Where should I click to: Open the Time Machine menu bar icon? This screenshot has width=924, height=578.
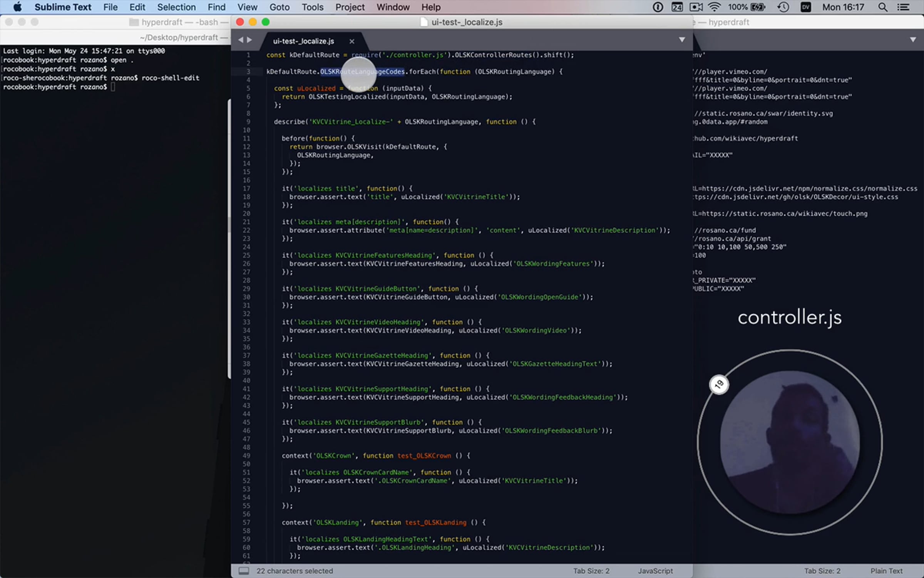tap(783, 7)
